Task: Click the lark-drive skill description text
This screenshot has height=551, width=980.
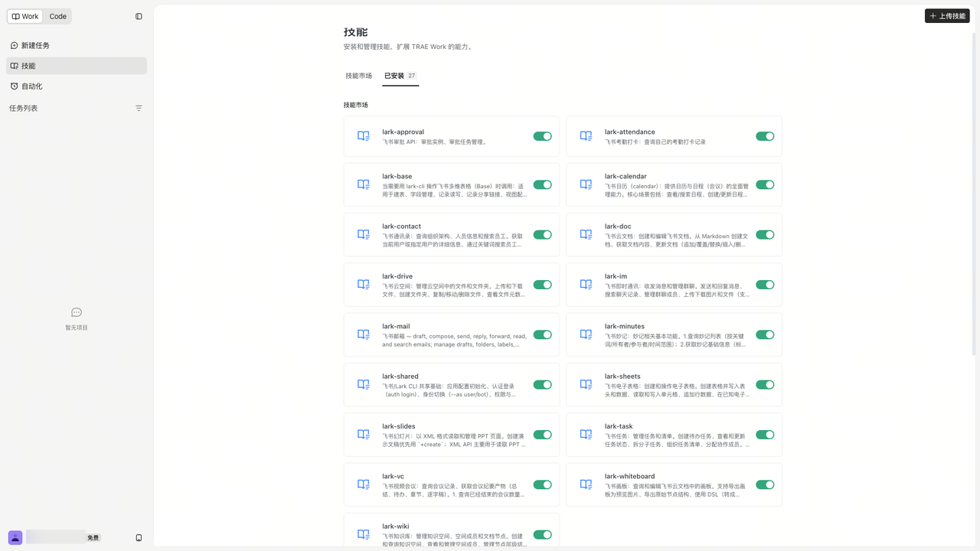Action: [x=455, y=289]
